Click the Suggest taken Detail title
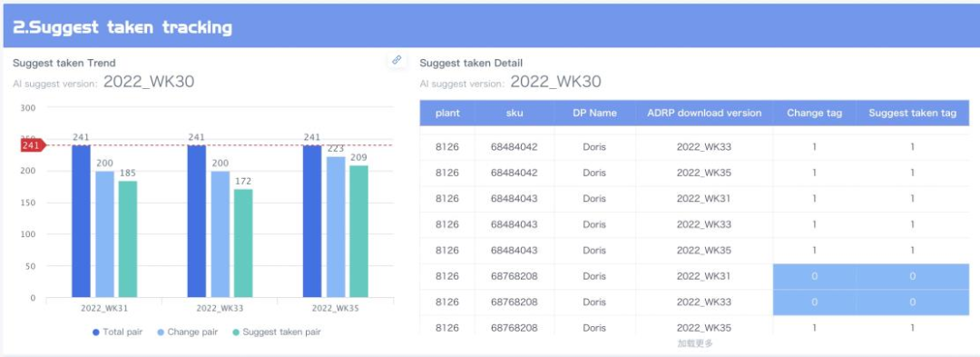Screen dimensions: 980x357 point(471,64)
